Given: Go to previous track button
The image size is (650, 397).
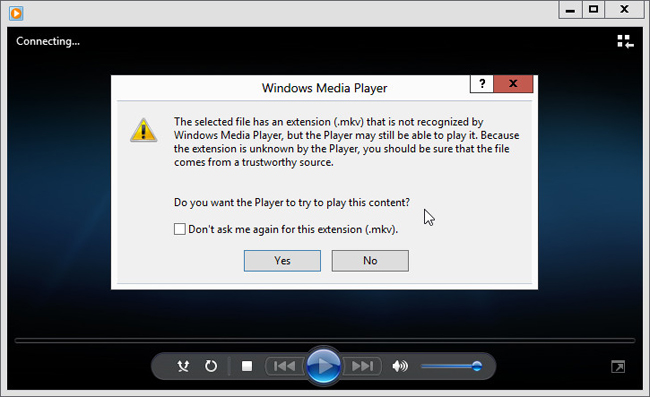Looking at the screenshot, I should tap(284, 366).
